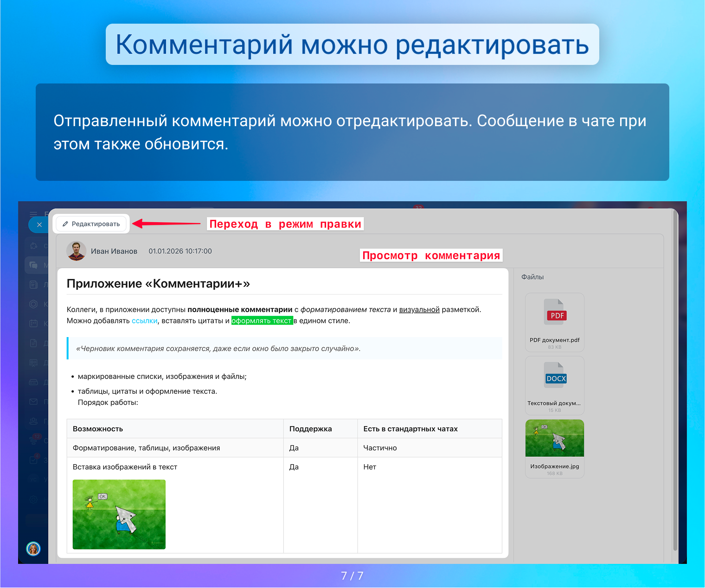This screenshot has height=588, width=705.
Task: Click the author name Иван Иванов
Action: pos(114,251)
